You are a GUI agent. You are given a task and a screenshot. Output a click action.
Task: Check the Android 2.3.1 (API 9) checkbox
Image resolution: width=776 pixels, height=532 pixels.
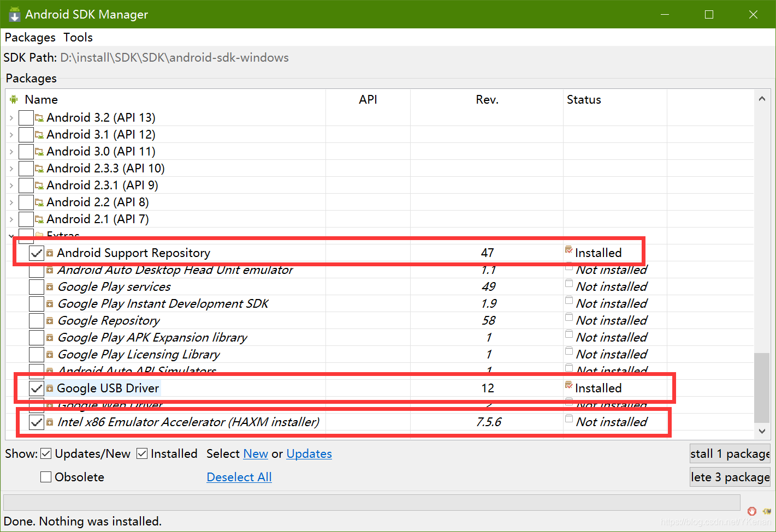coord(26,186)
